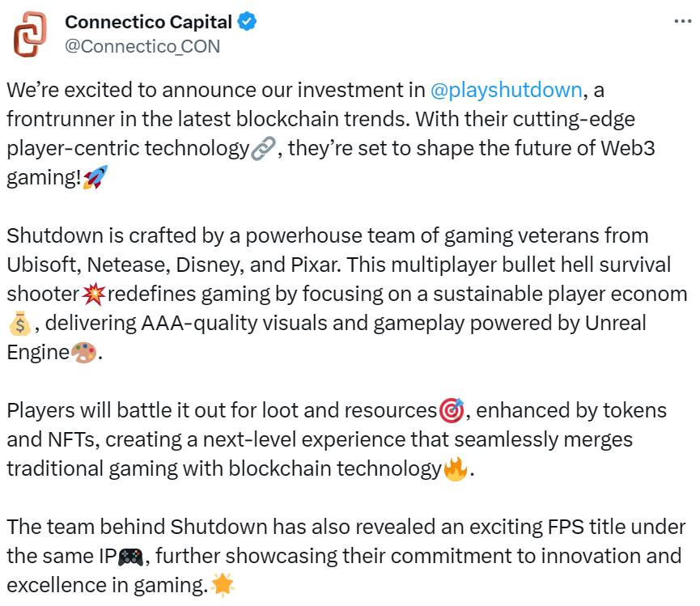Open the @playshutdown mention link
Image resolution: width=700 pixels, height=606 pixels.
point(507,89)
